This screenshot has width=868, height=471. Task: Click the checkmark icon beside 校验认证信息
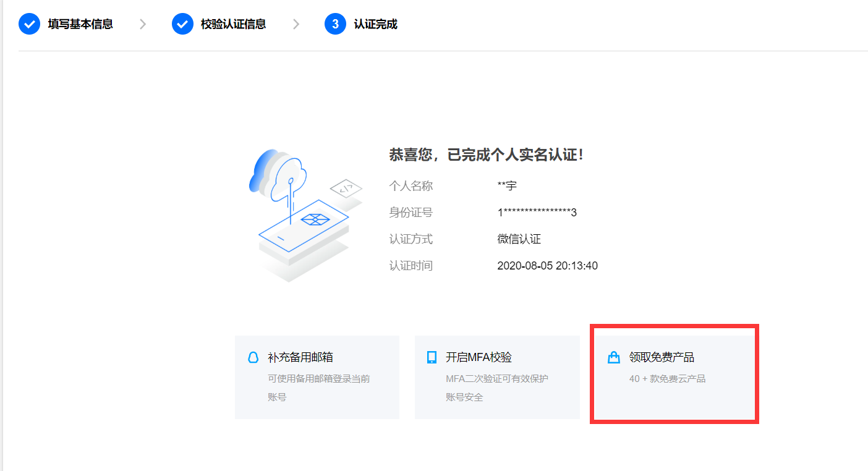click(x=182, y=24)
